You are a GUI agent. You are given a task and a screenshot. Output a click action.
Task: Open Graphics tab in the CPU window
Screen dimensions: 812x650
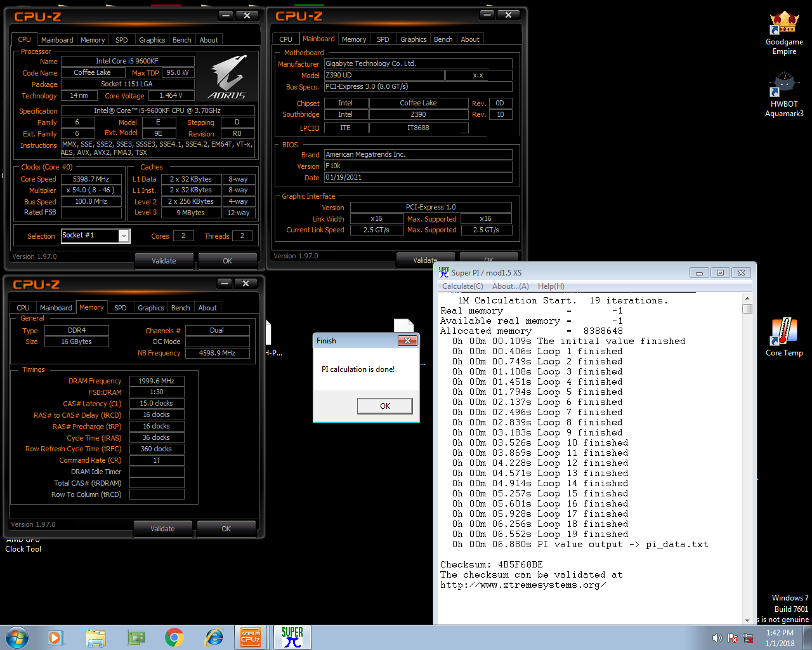152,40
